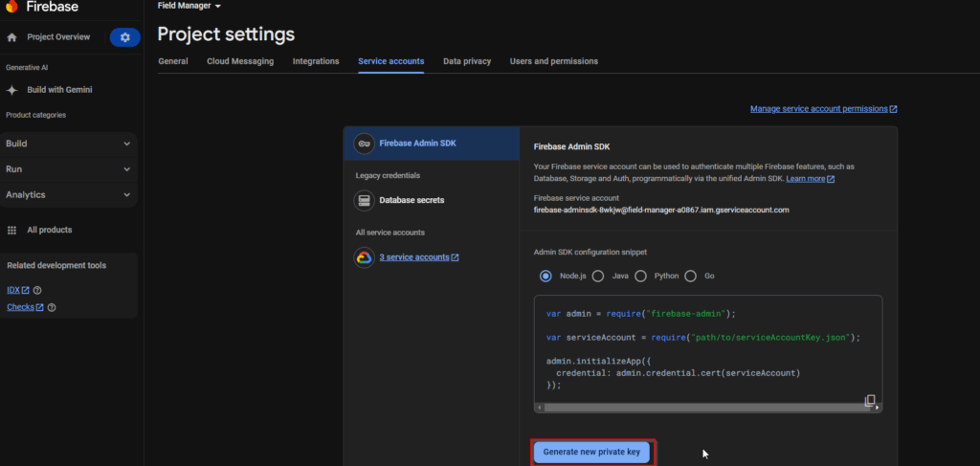This screenshot has width=980, height=466.
Task: Click help icon next to IDX
Action: pyautogui.click(x=37, y=291)
